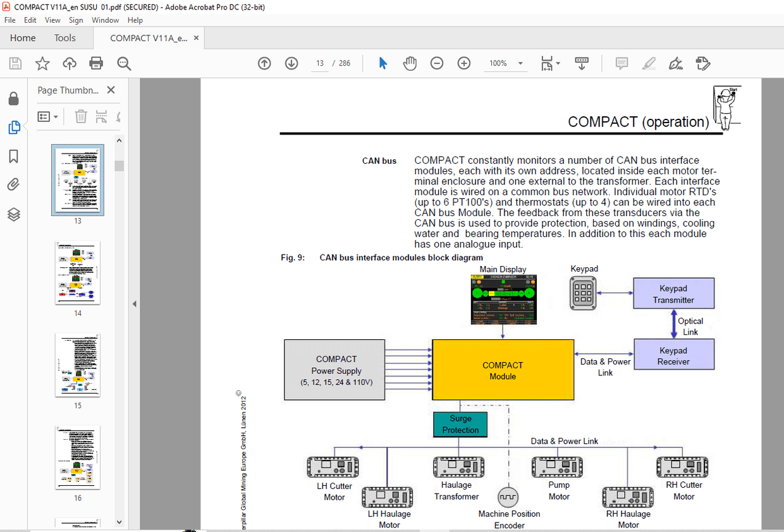
Task: Open the View menu
Action: click(52, 20)
